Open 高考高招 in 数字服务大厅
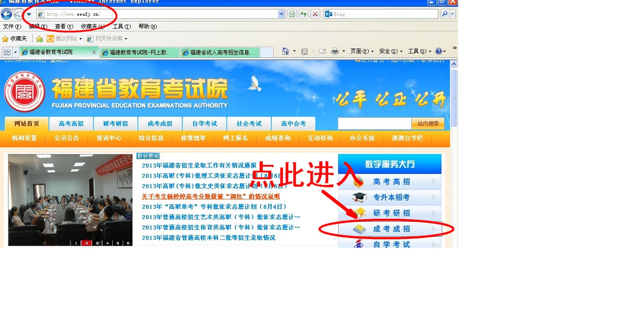The width and height of the screenshot is (644, 331). 390,182
